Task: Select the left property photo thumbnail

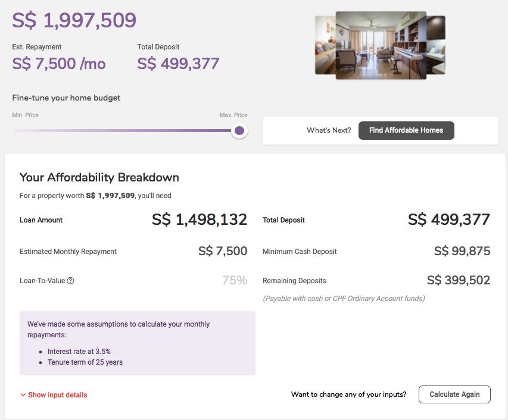Action: pos(325,45)
